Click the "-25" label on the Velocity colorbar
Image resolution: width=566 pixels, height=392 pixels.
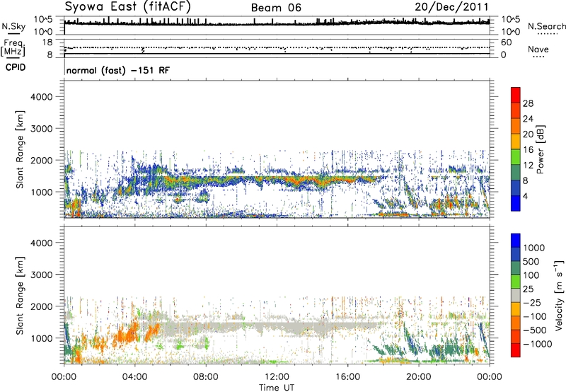(532, 303)
